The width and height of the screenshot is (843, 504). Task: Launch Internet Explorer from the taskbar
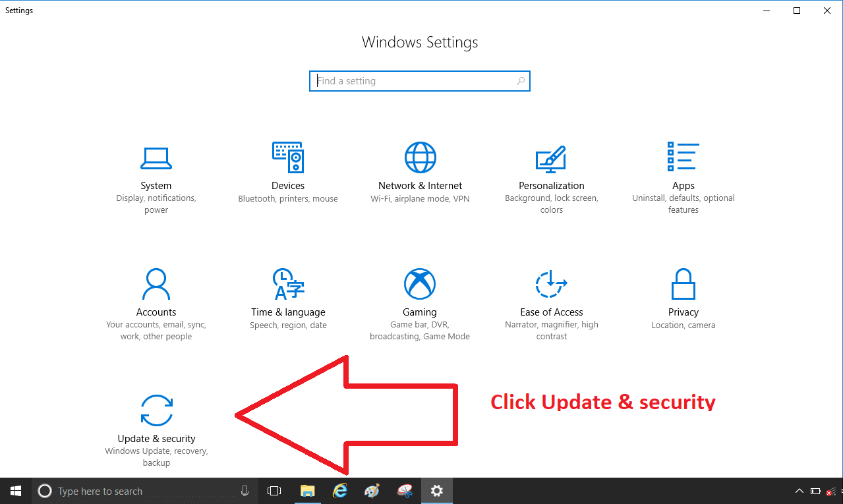pyautogui.click(x=339, y=491)
